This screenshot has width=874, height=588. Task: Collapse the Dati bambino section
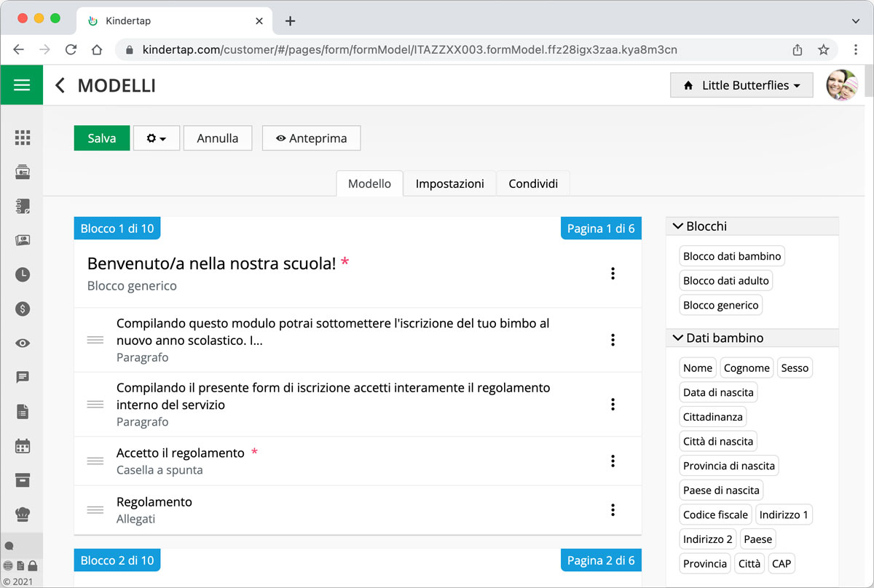pos(677,338)
